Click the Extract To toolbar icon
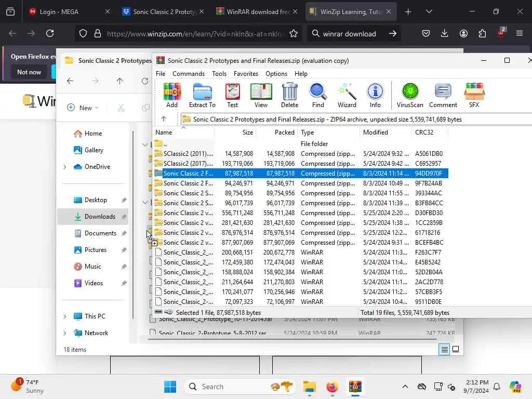Viewport: 532px width, 399px height. [x=202, y=96]
